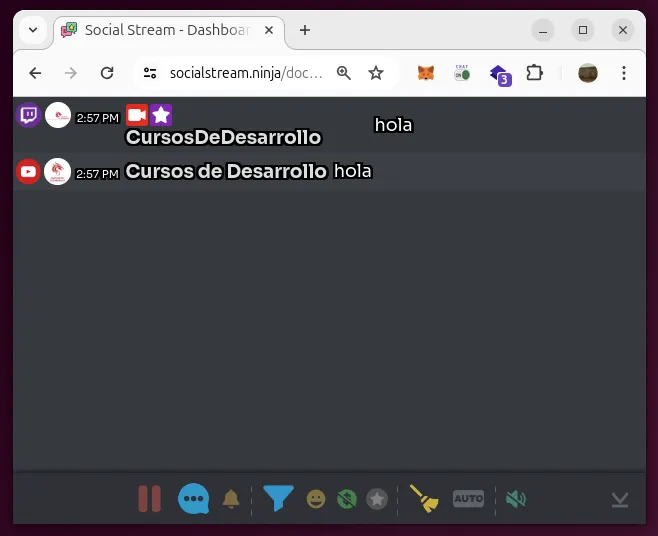This screenshot has width=658, height=536.
Task: Click the smiley emoji icon
Action: click(316, 498)
